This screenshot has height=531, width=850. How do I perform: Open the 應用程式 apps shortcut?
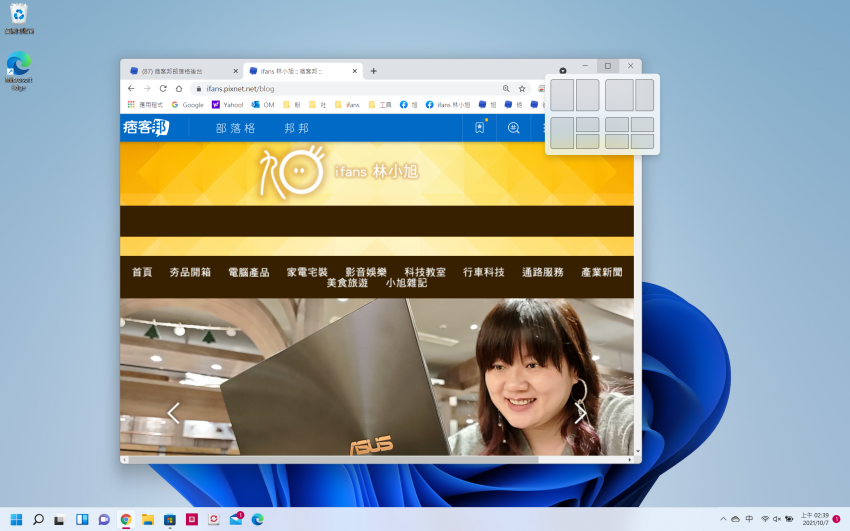[x=145, y=105]
